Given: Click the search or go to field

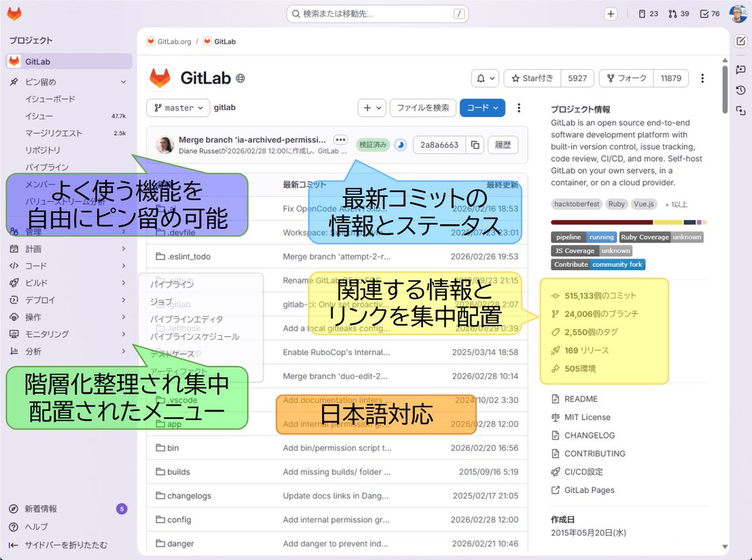Looking at the screenshot, I should pos(379,14).
